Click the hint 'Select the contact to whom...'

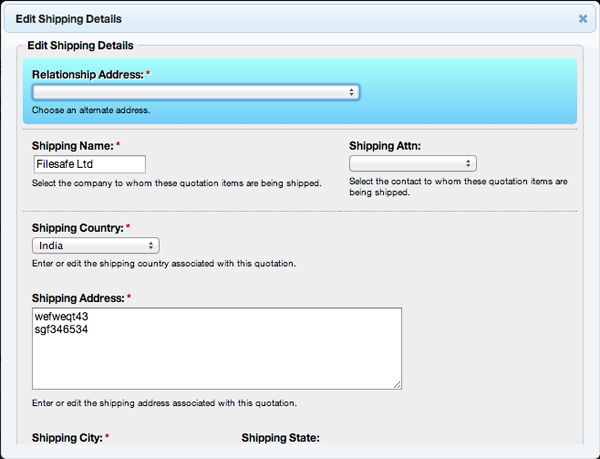click(x=458, y=187)
